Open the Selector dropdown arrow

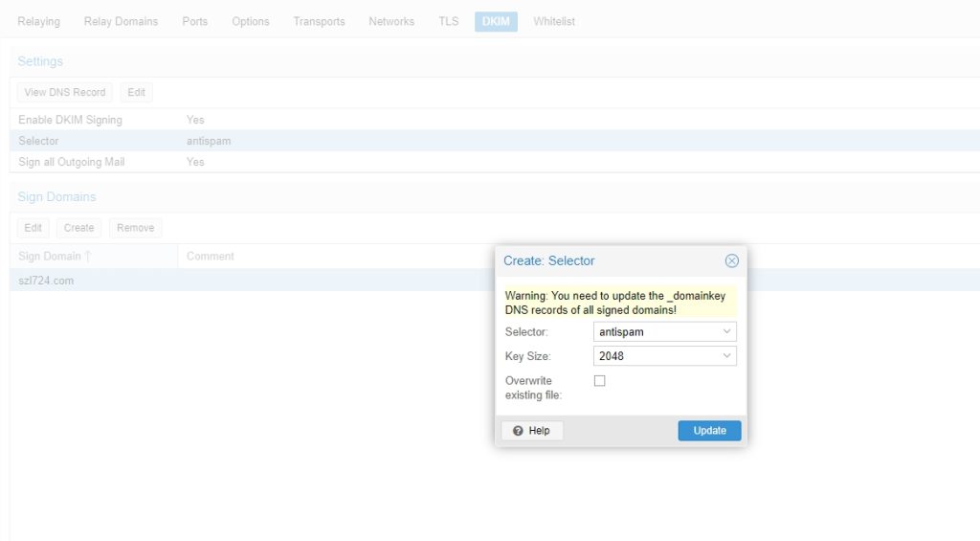[x=726, y=331]
